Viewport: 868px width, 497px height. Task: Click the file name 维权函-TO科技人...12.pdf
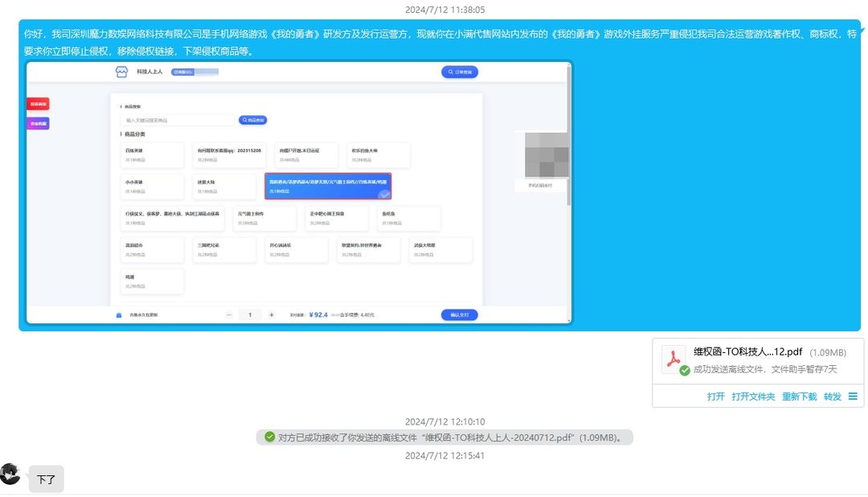pyautogui.click(x=747, y=351)
